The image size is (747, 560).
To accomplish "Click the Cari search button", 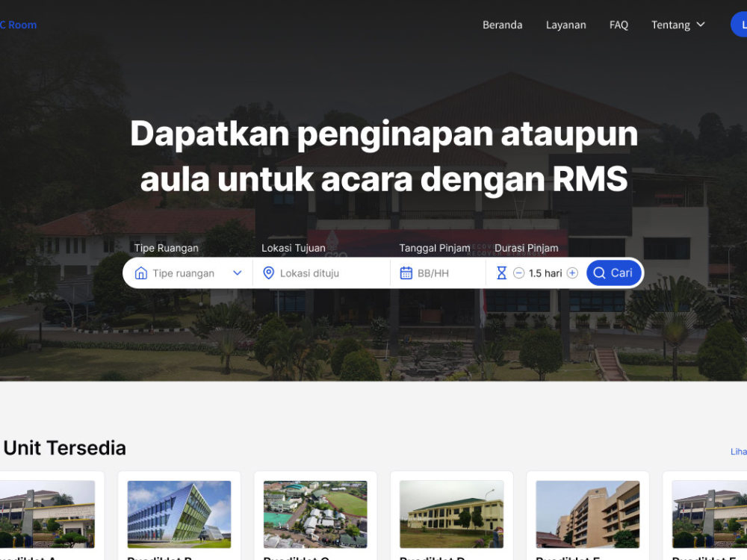I will [613, 273].
